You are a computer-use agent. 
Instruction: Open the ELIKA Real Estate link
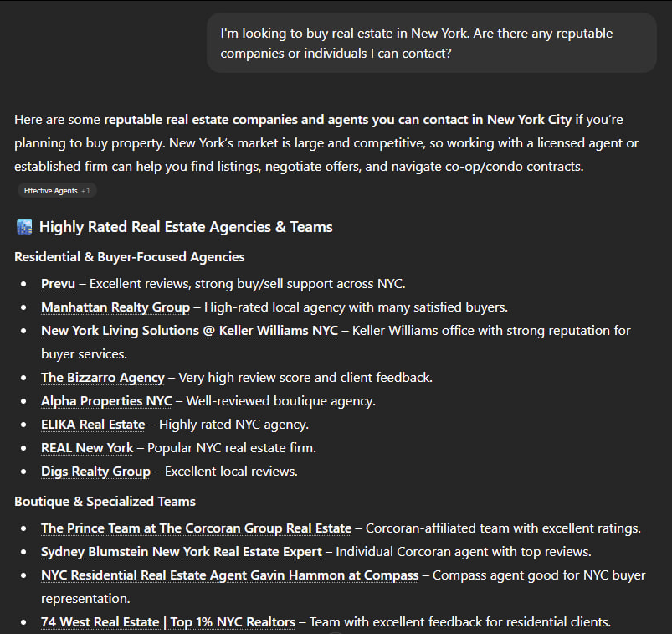click(93, 425)
